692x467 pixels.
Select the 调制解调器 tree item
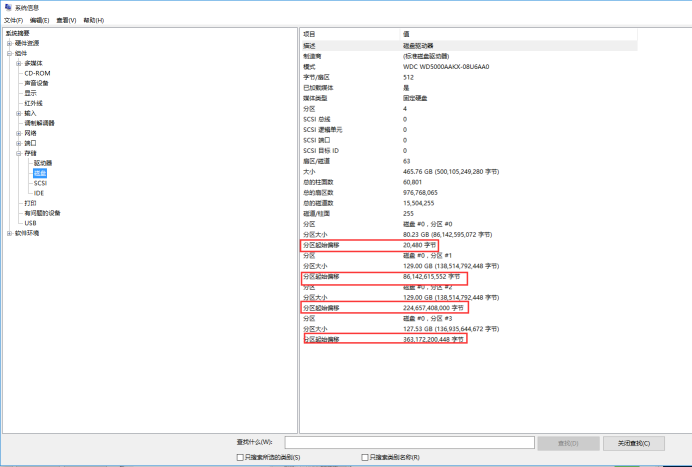[x=39, y=123]
